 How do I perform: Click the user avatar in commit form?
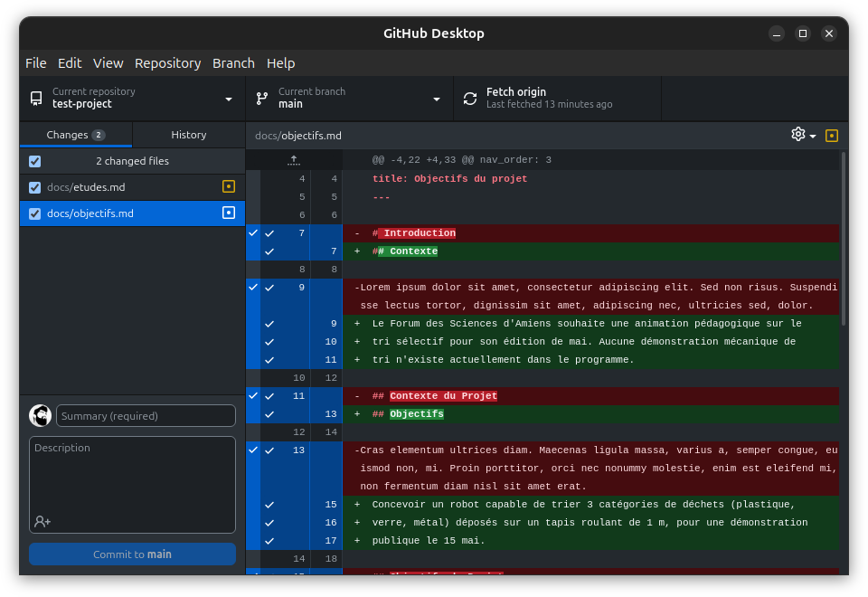click(40, 415)
